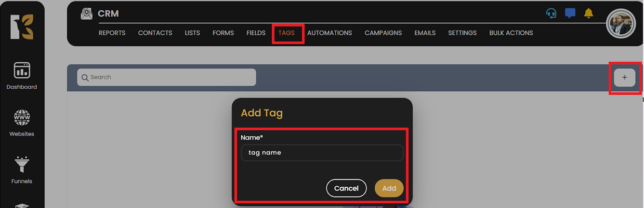644x208 pixels.
Task: Click the support headset icon
Action: [551, 13]
